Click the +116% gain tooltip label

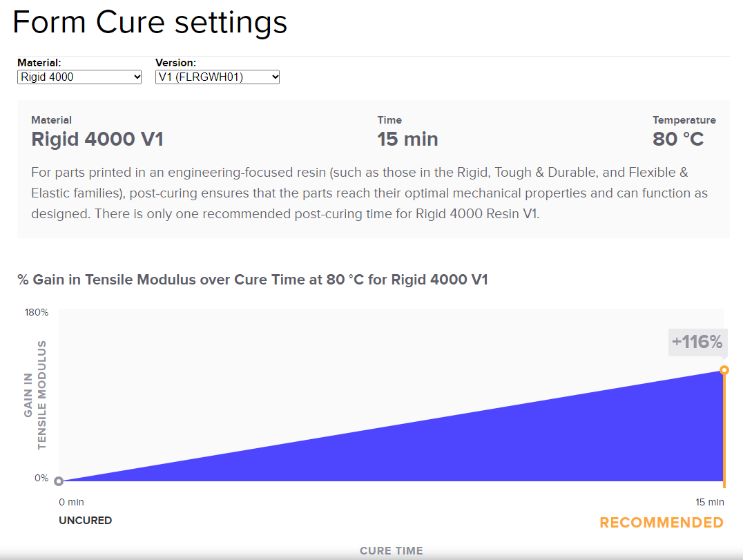point(697,342)
